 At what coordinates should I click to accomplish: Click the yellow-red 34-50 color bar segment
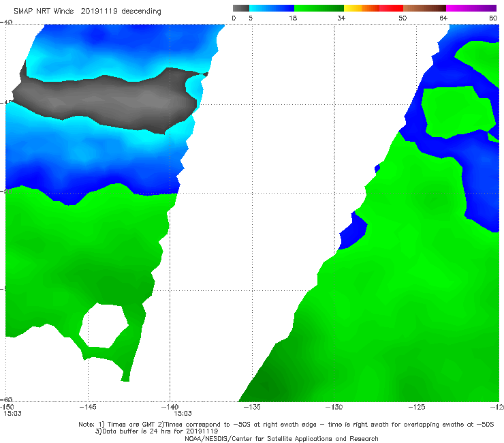(373, 8)
